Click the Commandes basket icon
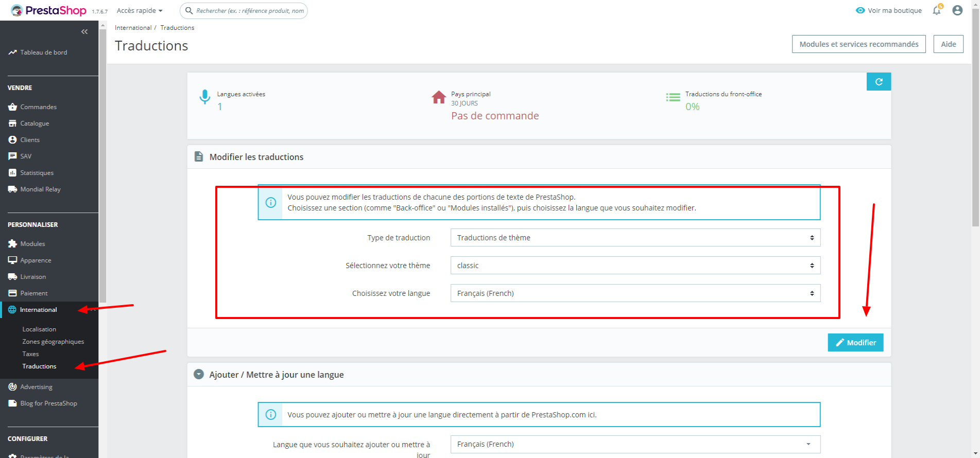Screen dimensions: 980x458 13,107
